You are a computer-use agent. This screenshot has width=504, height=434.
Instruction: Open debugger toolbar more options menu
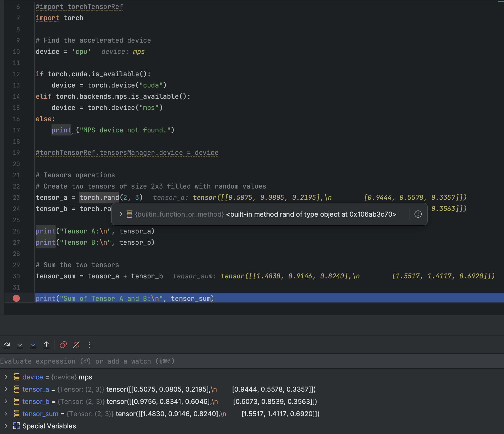(x=89, y=345)
